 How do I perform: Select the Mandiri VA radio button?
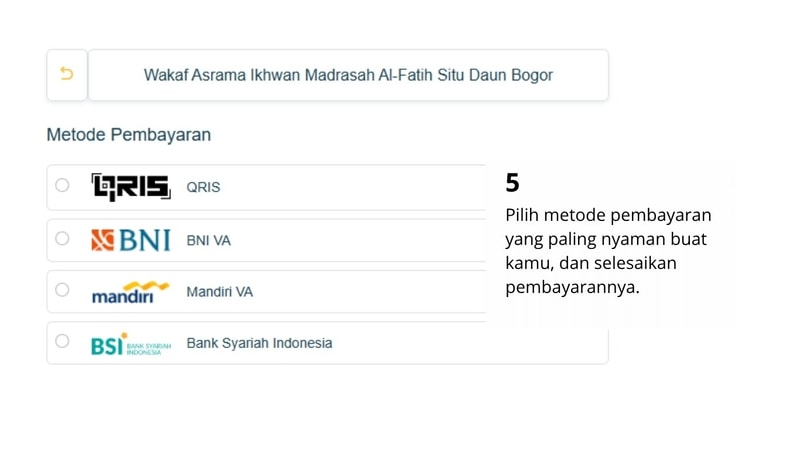[62, 290]
